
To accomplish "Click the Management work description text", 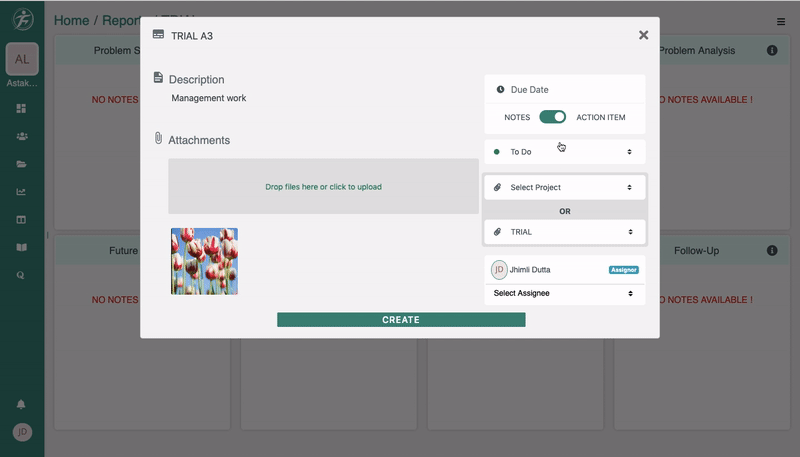I will pyautogui.click(x=209, y=98).
